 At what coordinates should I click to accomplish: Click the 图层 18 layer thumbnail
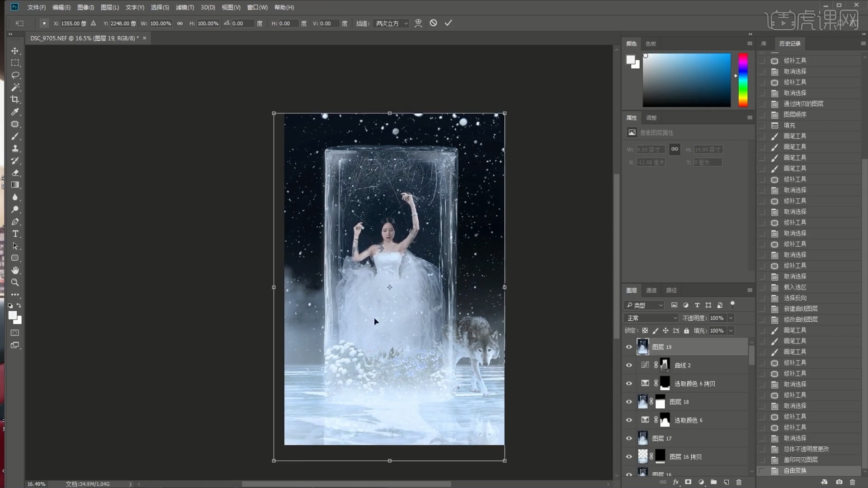642,402
